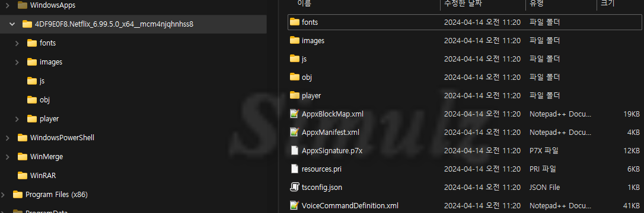Expand the player folder in tree
This screenshot has height=213, width=644.
click(17, 119)
